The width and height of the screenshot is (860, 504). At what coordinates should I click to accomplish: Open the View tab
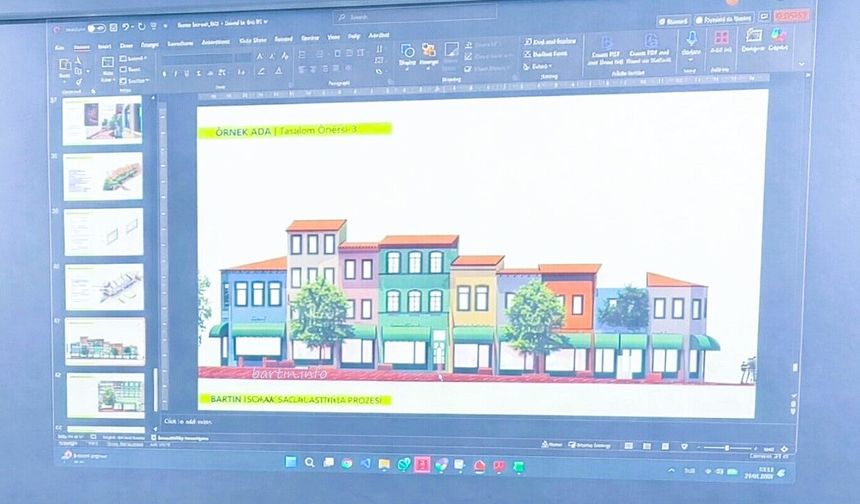(333, 38)
